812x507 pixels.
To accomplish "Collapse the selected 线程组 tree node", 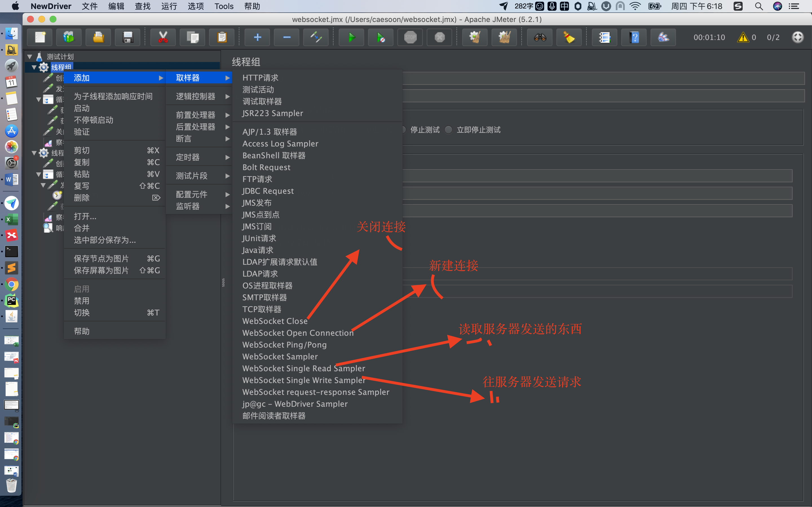I will point(34,67).
